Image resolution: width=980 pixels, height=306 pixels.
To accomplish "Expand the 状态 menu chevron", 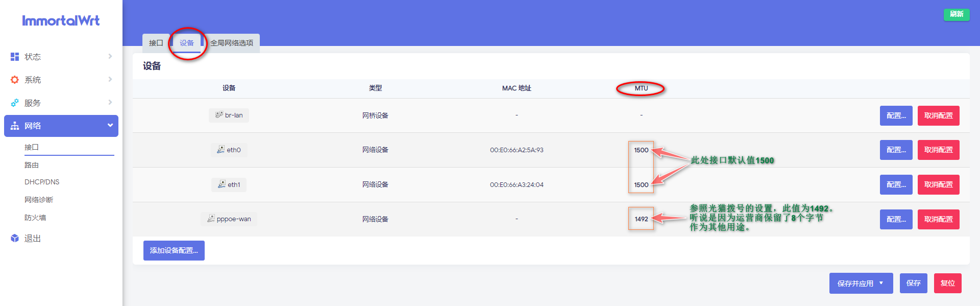I will [110, 56].
